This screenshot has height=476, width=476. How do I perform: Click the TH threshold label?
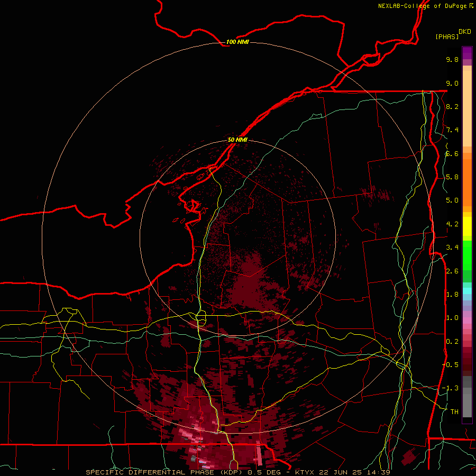coord(454,411)
